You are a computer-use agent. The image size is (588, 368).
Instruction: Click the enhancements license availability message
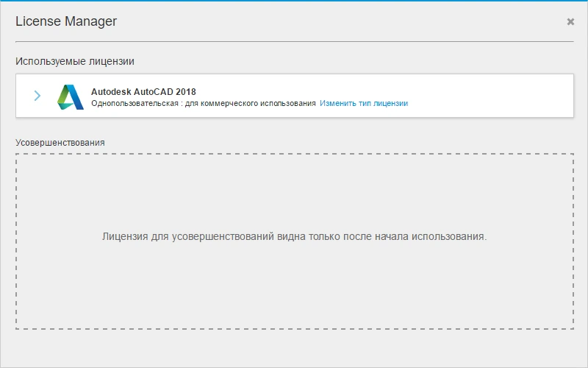tap(295, 236)
